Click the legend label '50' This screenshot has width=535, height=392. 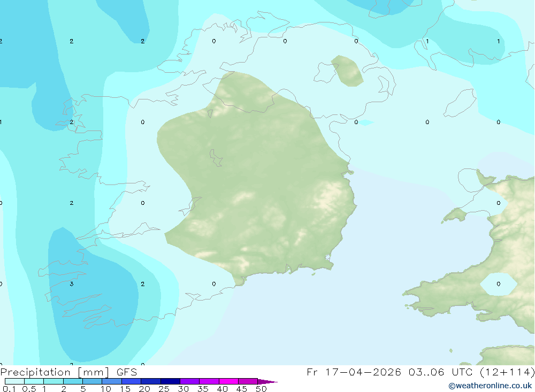click(x=261, y=389)
